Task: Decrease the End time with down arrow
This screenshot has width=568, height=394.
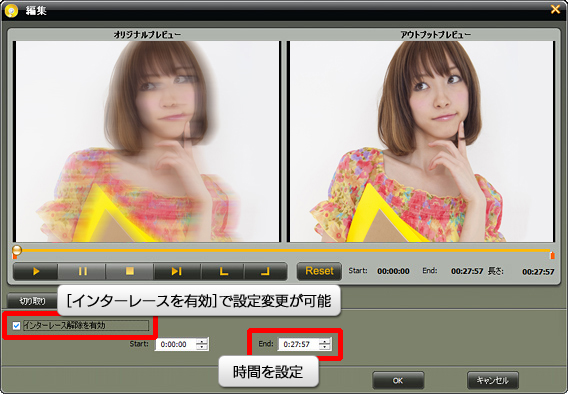Action: click(325, 347)
